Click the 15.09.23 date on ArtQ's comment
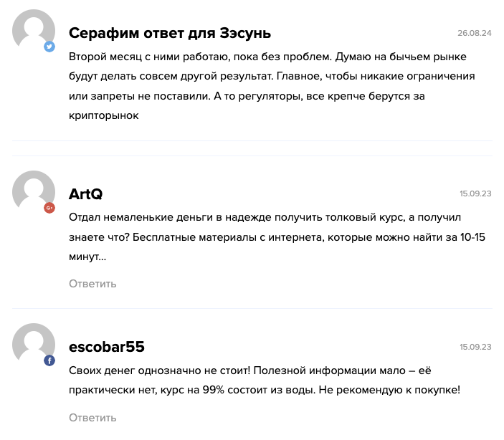The height and width of the screenshot is (440, 504). click(475, 194)
